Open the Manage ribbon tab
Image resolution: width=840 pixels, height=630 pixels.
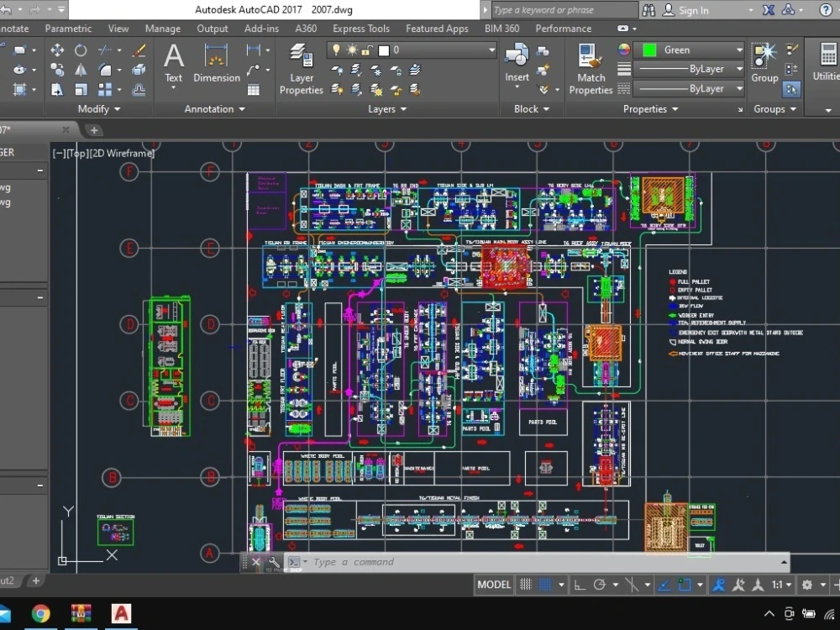[x=163, y=29]
